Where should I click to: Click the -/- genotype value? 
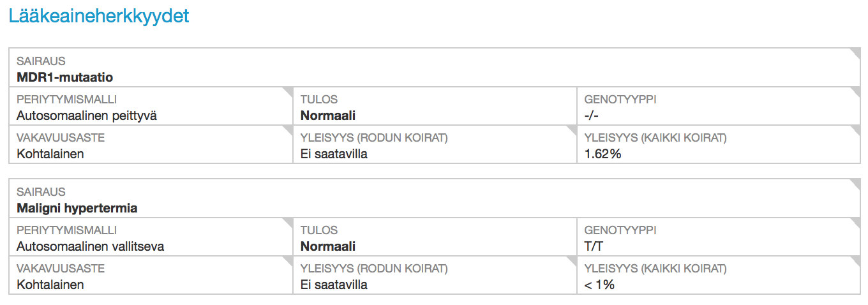[x=592, y=115]
